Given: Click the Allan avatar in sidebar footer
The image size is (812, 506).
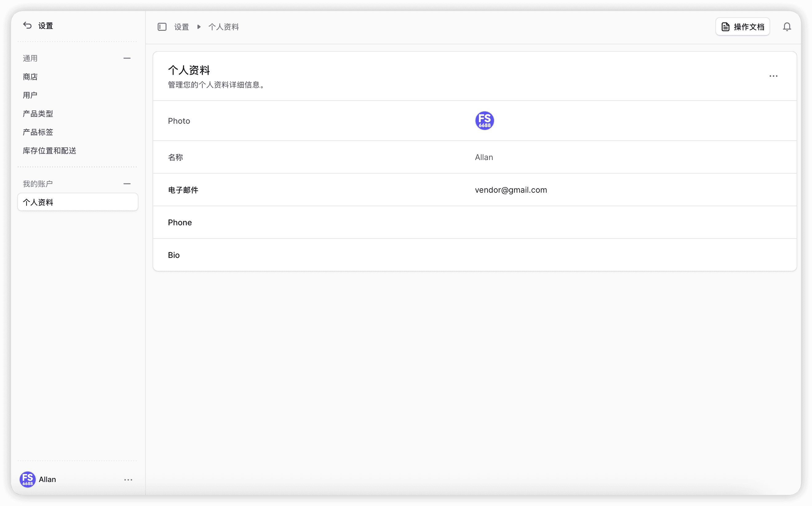Looking at the screenshot, I should click(x=27, y=479).
